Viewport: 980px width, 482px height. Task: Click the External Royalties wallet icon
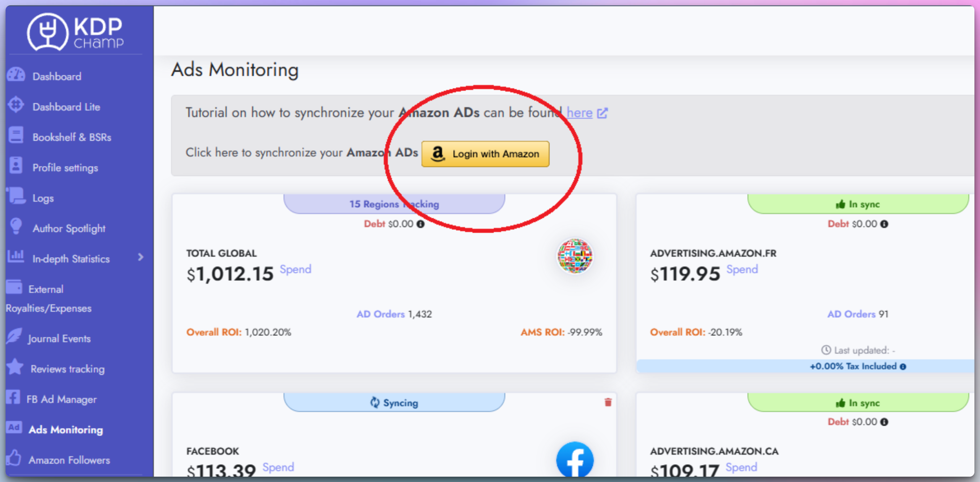(15, 287)
